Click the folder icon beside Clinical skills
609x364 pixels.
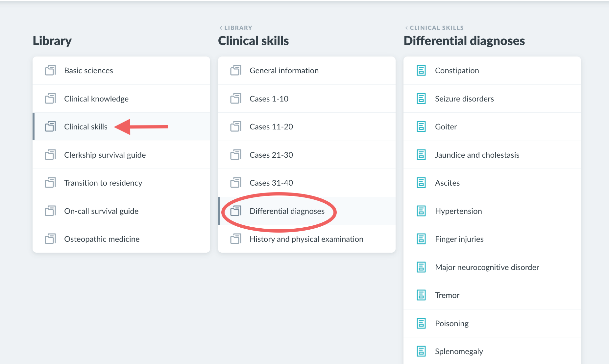[x=50, y=126]
